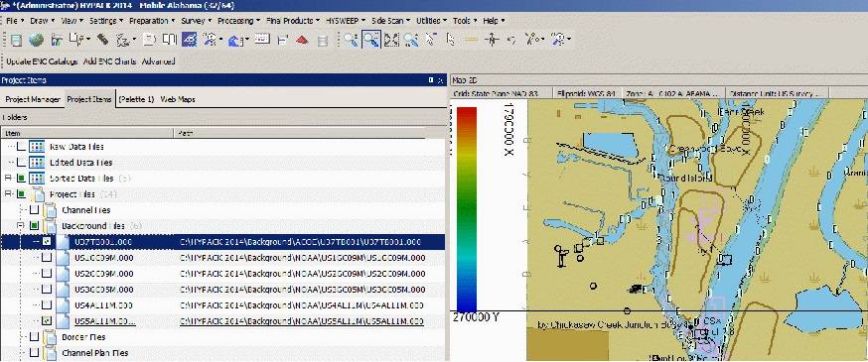This screenshot has width=868, height=362.
Task: Click the zoom extents icon
Action: point(392,40)
